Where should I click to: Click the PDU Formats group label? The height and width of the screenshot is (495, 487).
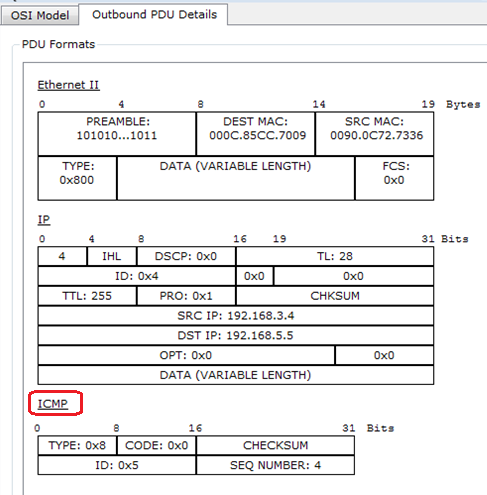pyautogui.click(x=58, y=44)
